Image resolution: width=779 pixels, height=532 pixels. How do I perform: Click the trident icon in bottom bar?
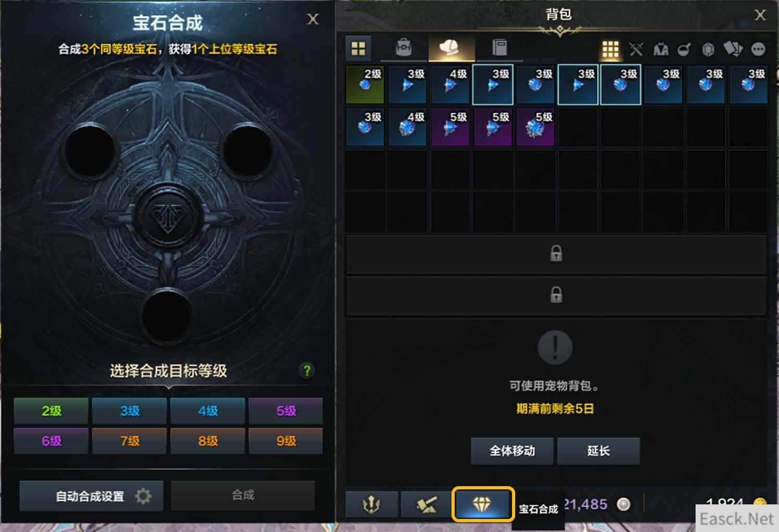pos(371,504)
